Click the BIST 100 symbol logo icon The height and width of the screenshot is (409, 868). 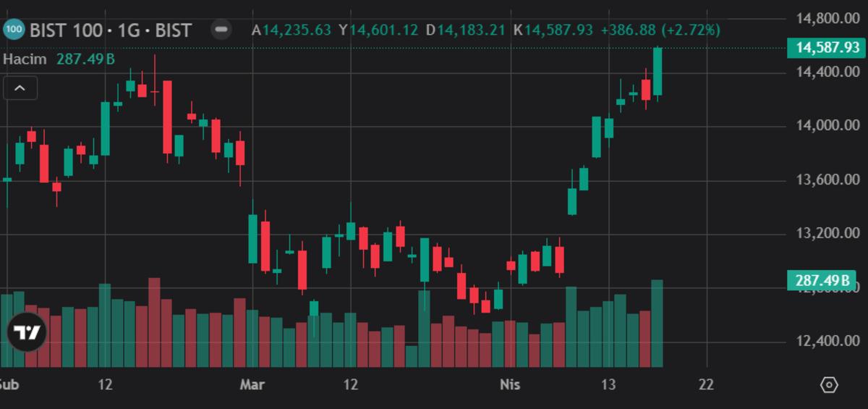14,30
